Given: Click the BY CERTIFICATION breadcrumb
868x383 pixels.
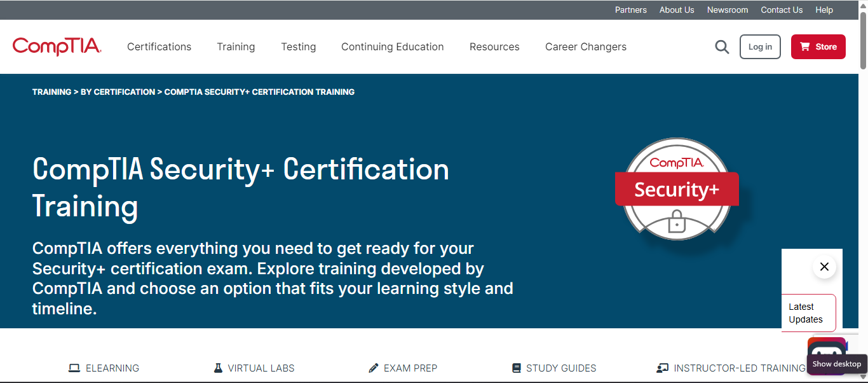Looking at the screenshot, I should click(x=118, y=92).
